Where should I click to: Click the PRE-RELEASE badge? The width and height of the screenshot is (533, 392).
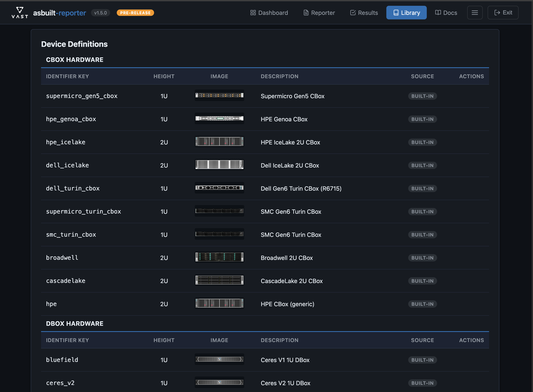[x=135, y=13]
